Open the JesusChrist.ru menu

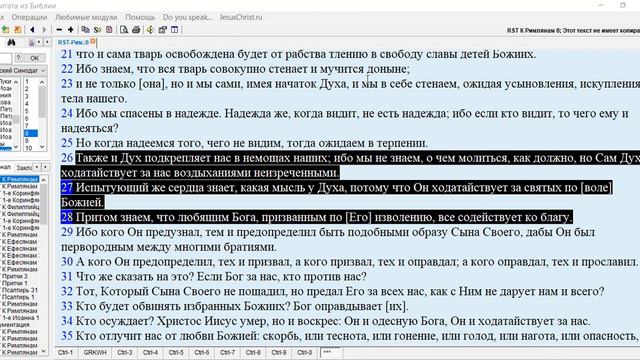click(241, 17)
